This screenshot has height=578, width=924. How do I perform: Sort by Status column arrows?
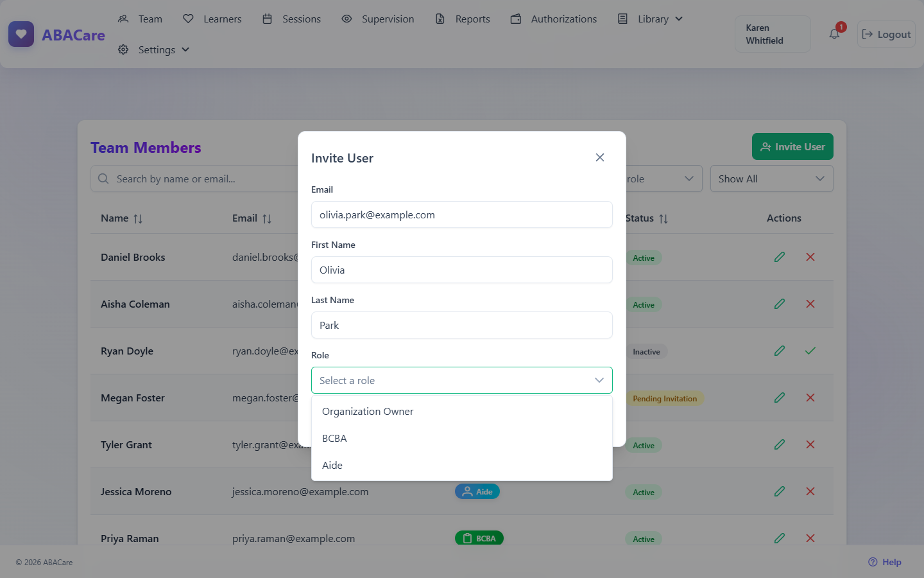pyautogui.click(x=663, y=219)
